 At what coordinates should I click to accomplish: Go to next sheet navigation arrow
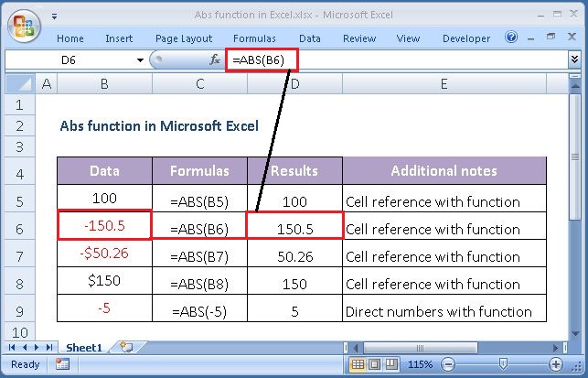pyautogui.click(x=37, y=347)
